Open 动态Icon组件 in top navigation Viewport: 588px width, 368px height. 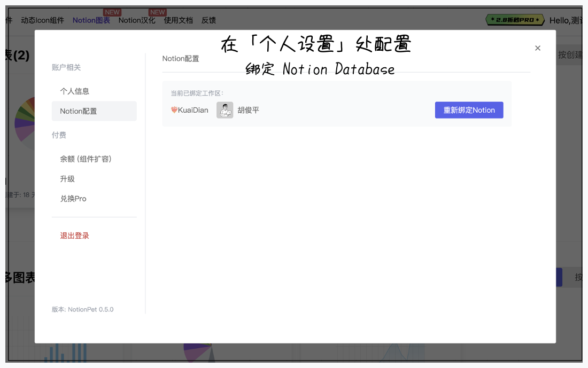42,20
